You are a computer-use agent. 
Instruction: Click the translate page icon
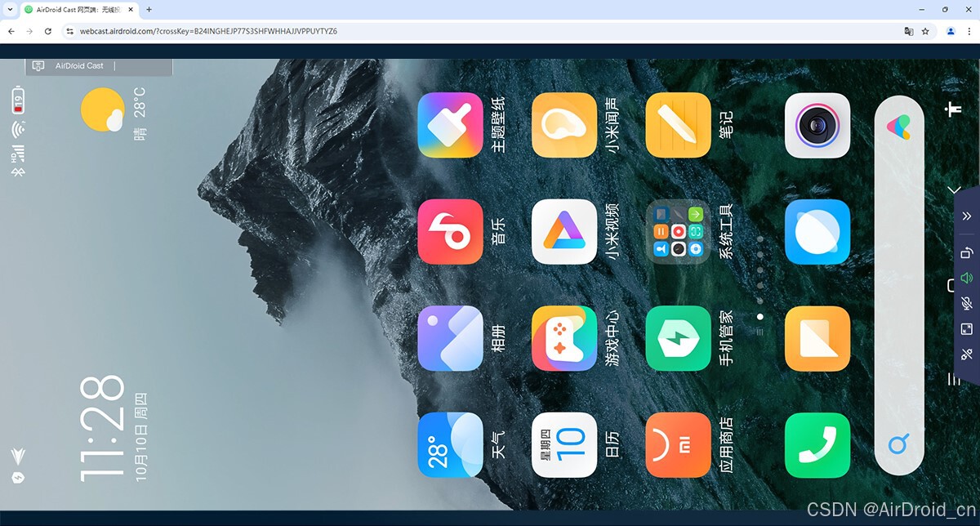908,31
